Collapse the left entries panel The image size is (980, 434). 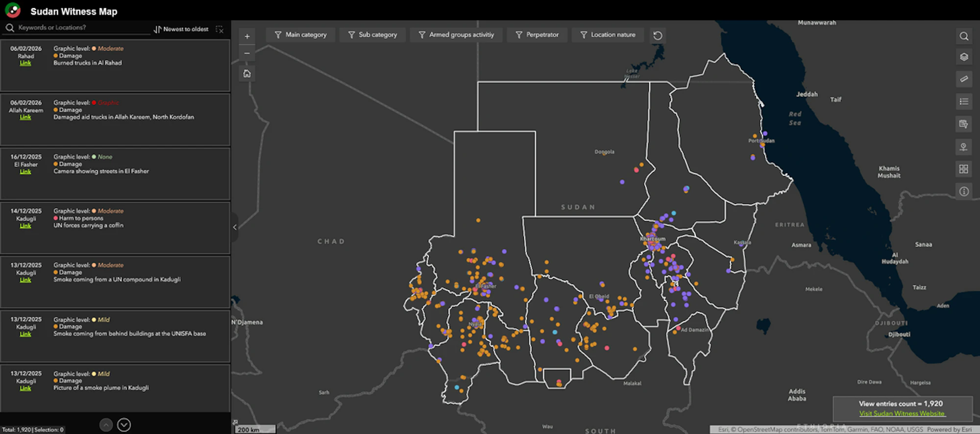[x=235, y=227]
